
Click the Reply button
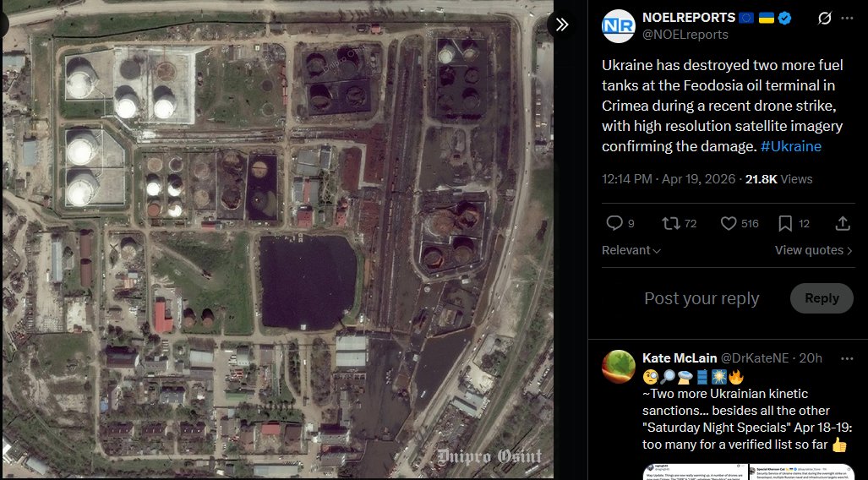[x=822, y=298]
